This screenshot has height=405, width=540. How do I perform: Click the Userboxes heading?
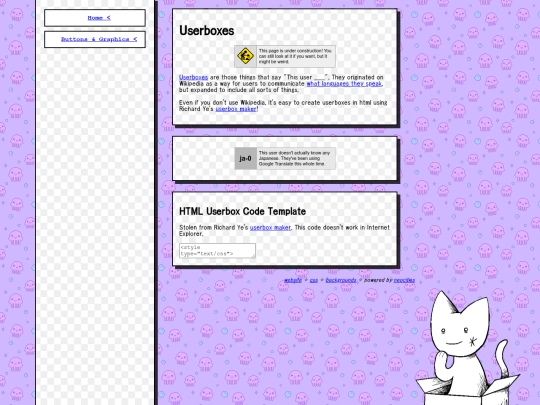pyautogui.click(x=207, y=30)
